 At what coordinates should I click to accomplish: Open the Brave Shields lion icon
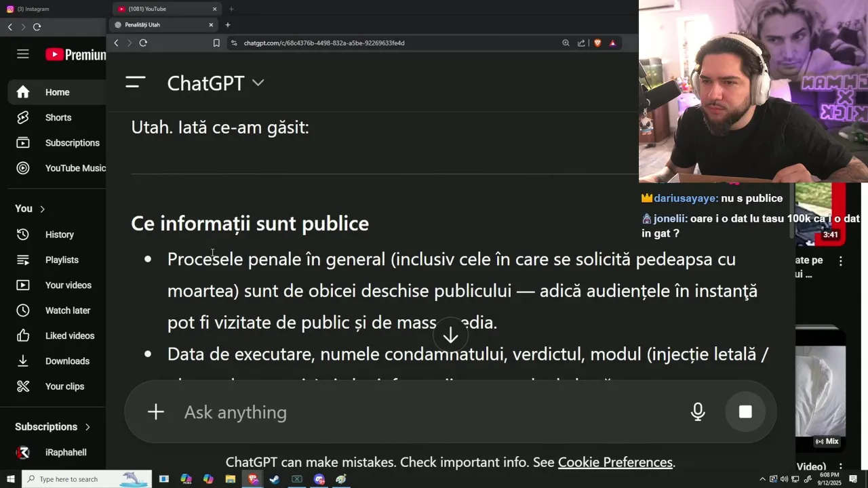tap(597, 43)
